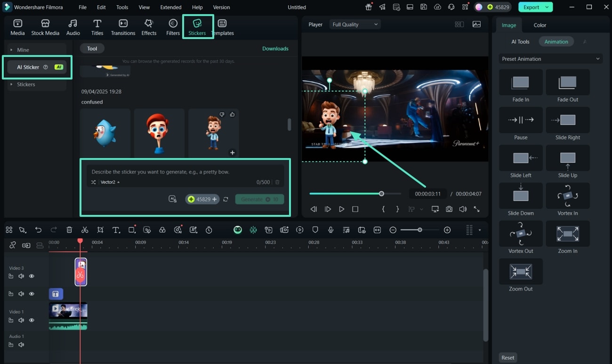The width and height of the screenshot is (612, 364).
Task: Select the AI Sticker sidebar item
Action: tap(37, 67)
